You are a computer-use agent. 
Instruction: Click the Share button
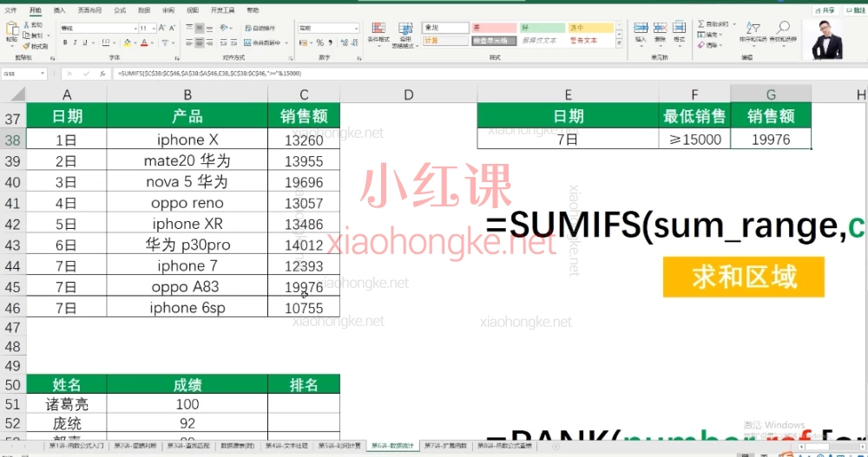(x=825, y=10)
